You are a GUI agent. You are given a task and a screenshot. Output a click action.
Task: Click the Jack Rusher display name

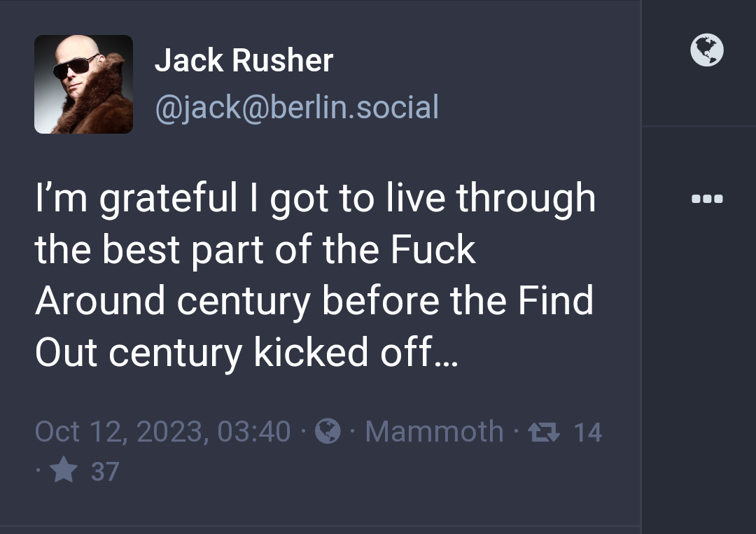coord(244,61)
